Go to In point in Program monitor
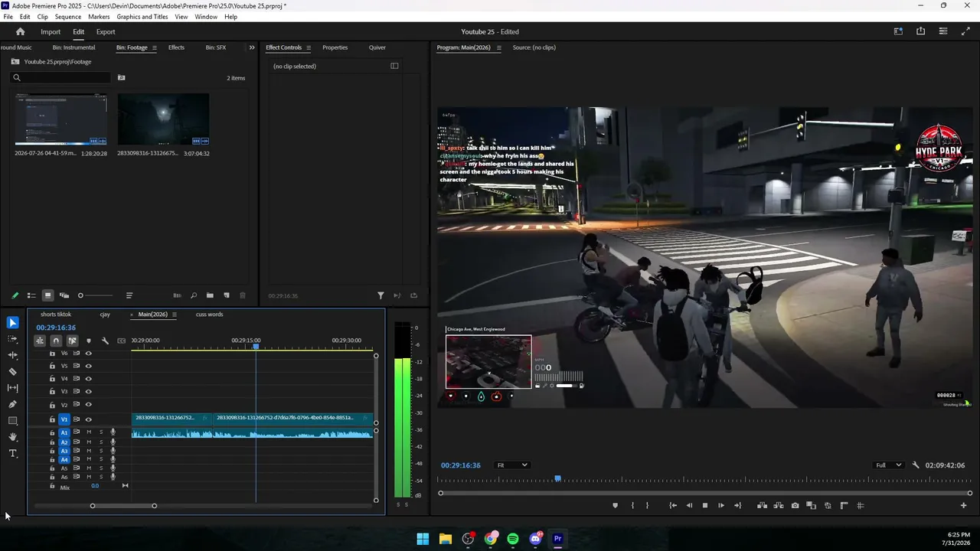Screen dimensions: 980x551 pyautogui.click(x=672, y=505)
